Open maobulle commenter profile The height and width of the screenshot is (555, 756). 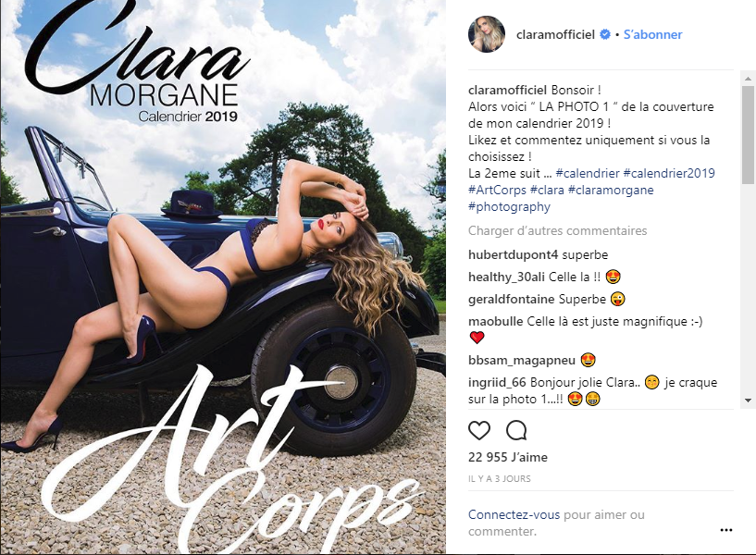(496, 321)
